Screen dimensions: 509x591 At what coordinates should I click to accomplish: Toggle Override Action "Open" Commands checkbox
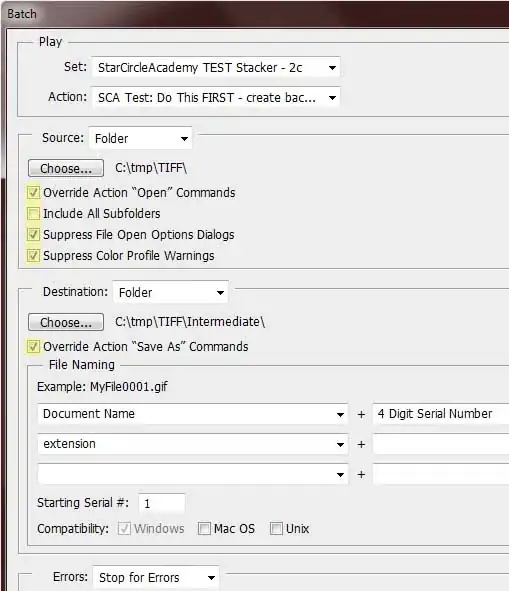click(33, 193)
